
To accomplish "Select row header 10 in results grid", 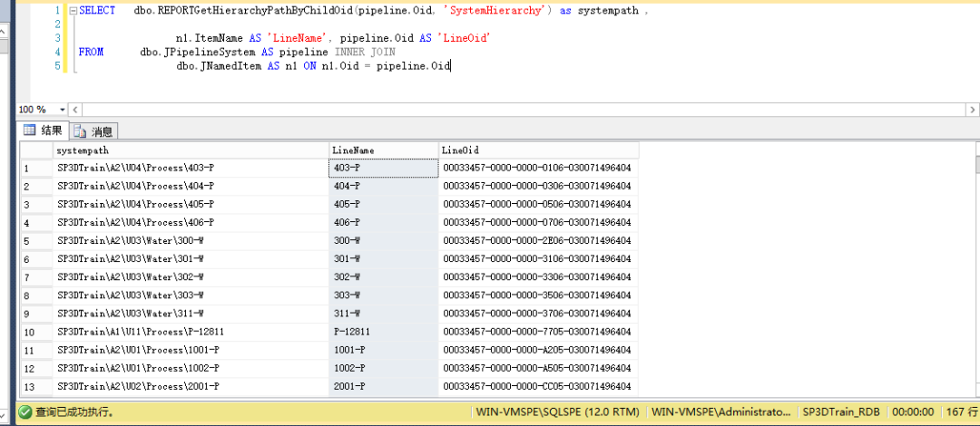I will click(x=36, y=332).
